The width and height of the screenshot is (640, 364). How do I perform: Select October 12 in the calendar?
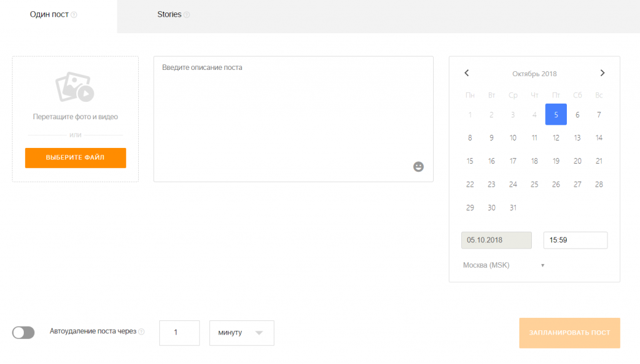pyautogui.click(x=556, y=138)
